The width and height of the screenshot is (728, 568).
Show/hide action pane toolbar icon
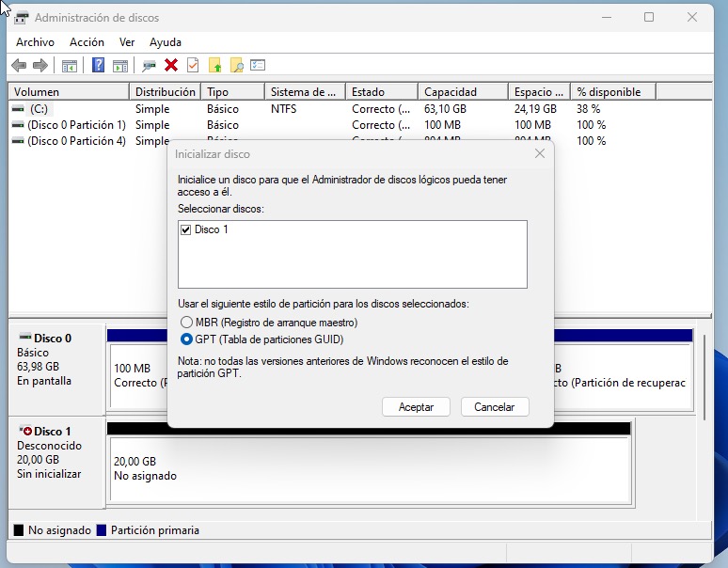[120, 66]
